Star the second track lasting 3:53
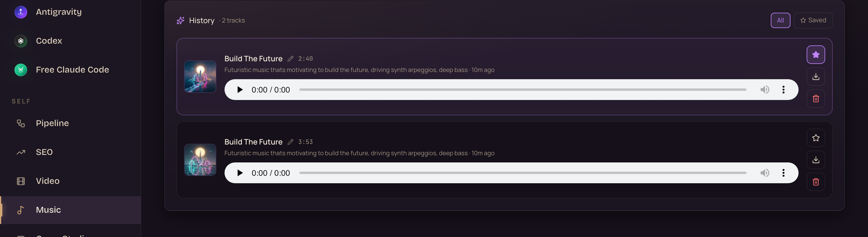 coord(815,138)
